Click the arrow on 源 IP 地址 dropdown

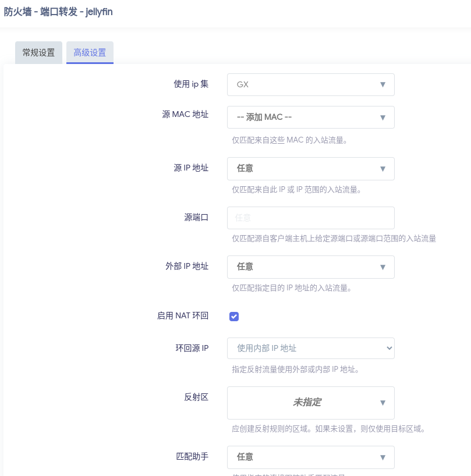[x=383, y=169]
